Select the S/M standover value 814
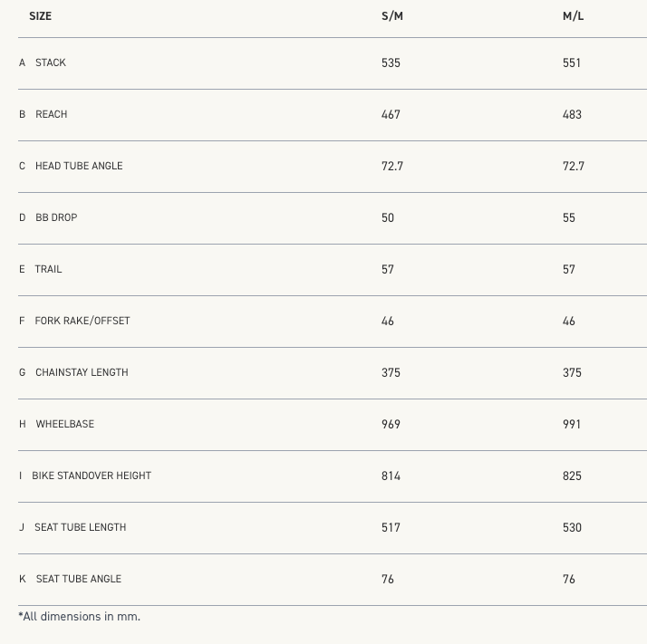 (x=391, y=476)
